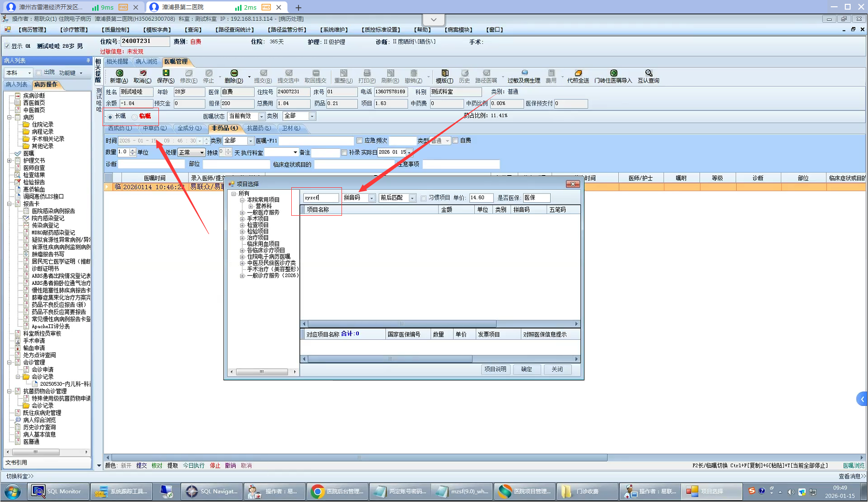
Task: Click the 保存(S) save icon
Action: (166, 76)
